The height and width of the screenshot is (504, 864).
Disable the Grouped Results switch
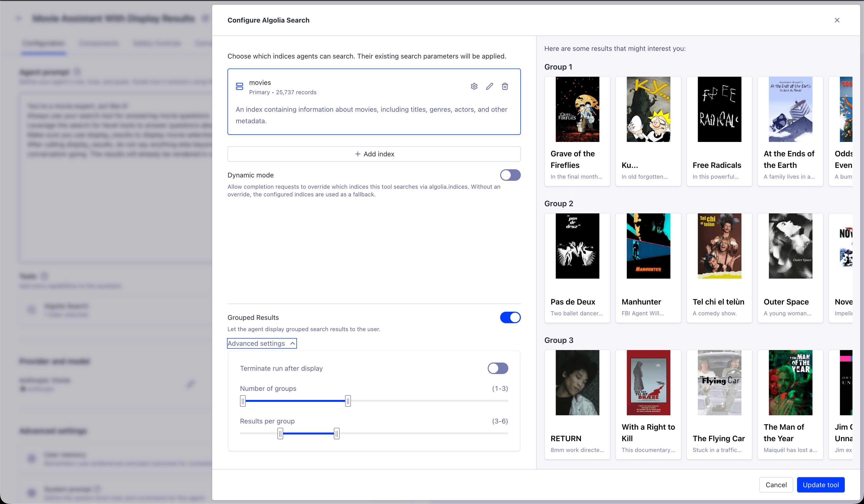pyautogui.click(x=510, y=318)
